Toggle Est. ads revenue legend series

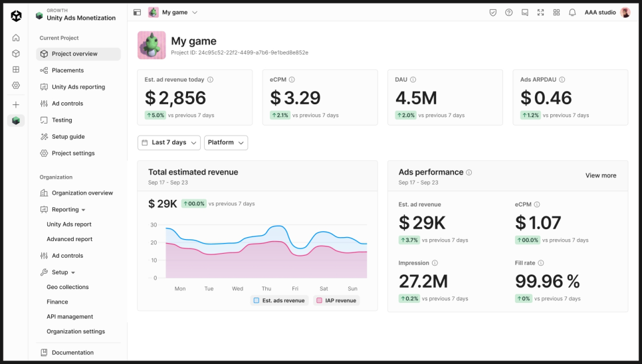pos(279,301)
